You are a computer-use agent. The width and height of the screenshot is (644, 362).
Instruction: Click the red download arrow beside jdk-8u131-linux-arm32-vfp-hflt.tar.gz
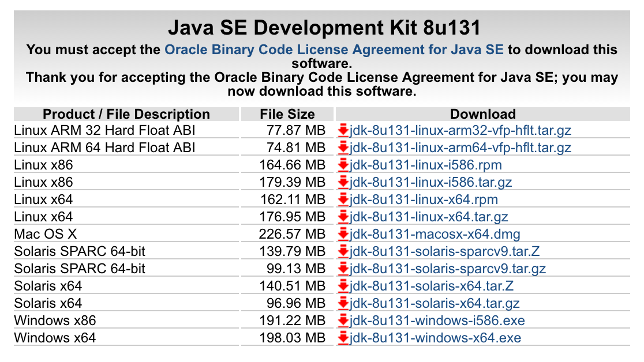[343, 130]
